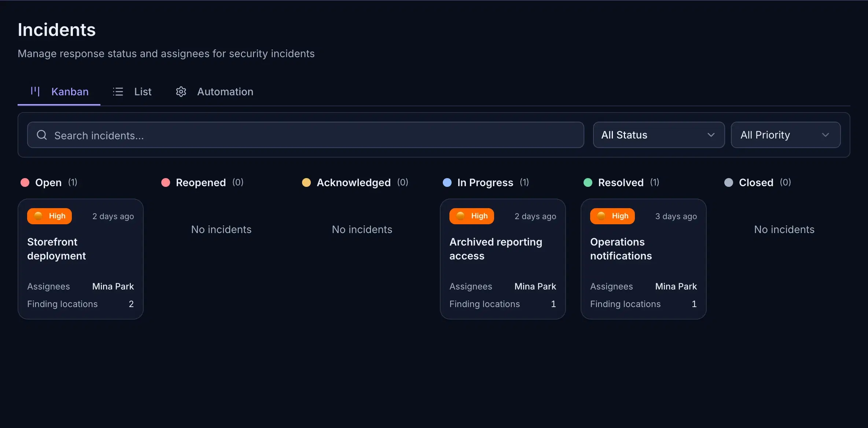This screenshot has height=428, width=868.
Task: Click the List view icon
Action: 118,92
